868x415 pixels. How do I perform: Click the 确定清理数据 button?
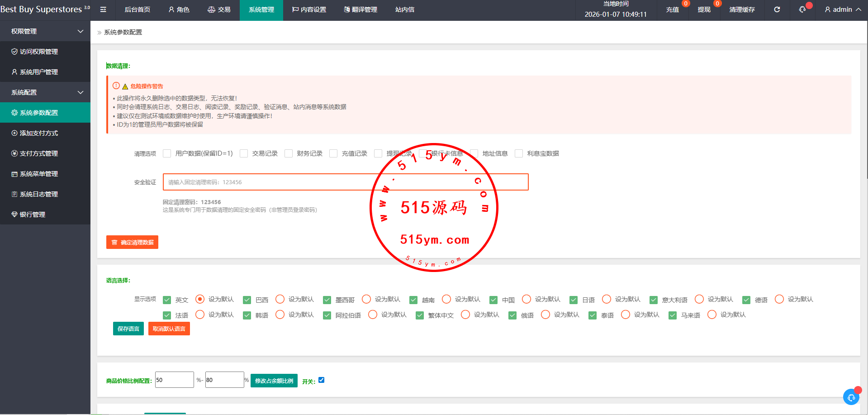pos(132,242)
